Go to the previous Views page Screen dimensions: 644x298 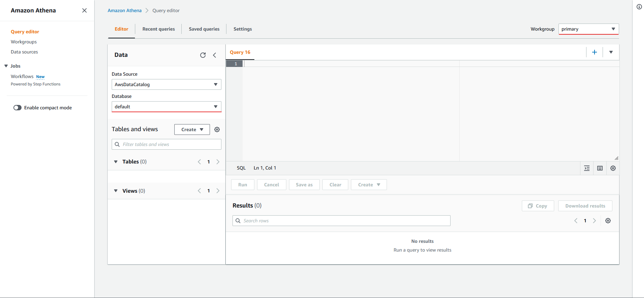point(199,191)
